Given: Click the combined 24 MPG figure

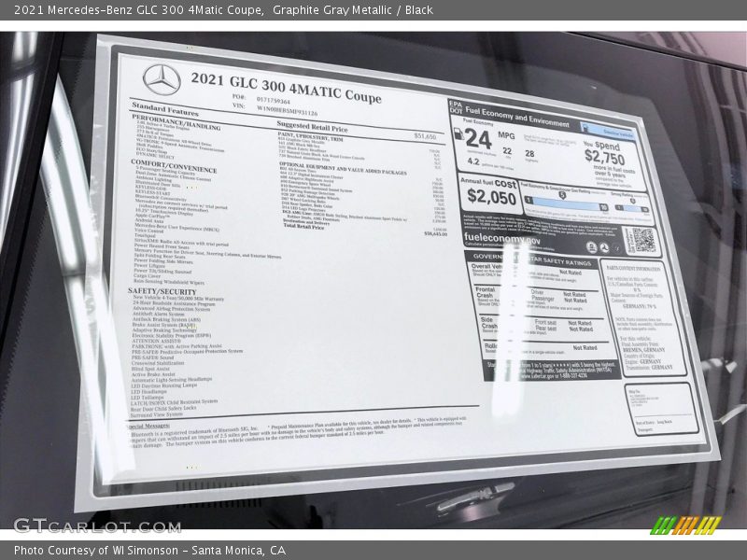Looking at the screenshot, I should (478, 138).
